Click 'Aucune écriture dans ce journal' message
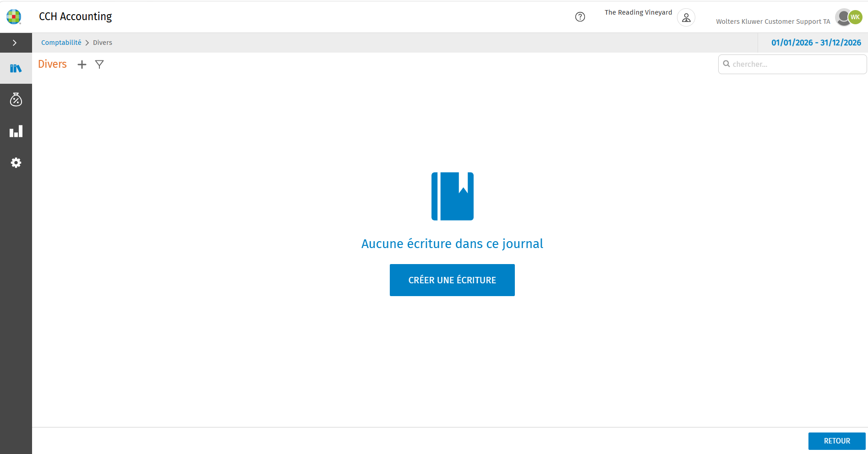 [452, 243]
